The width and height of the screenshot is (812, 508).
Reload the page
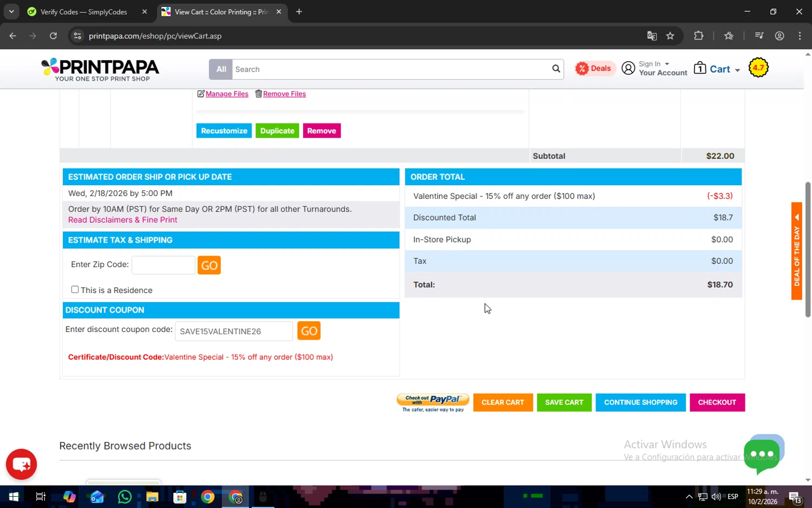[53, 36]
